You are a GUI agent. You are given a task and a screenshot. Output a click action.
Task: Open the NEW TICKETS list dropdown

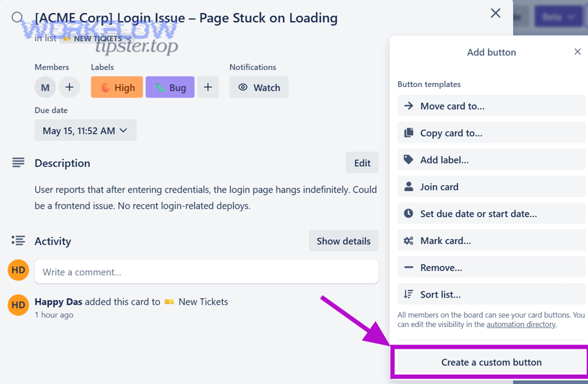(x=97, y=39)
